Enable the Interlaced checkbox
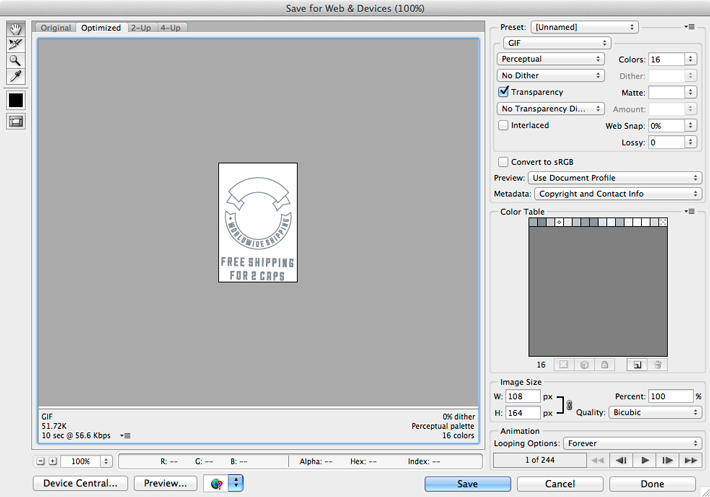Screen dimensions: 710x497 tap(504, 126)
